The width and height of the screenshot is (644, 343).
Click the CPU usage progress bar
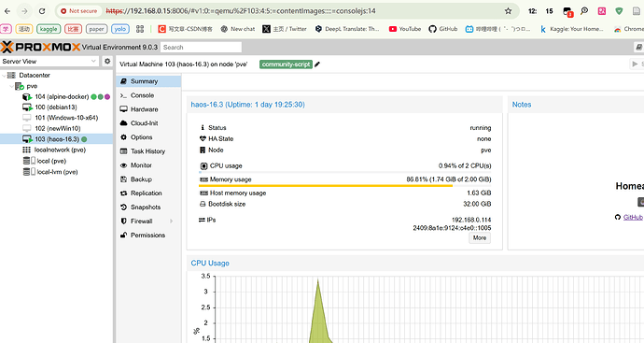[x=345, y=172]
